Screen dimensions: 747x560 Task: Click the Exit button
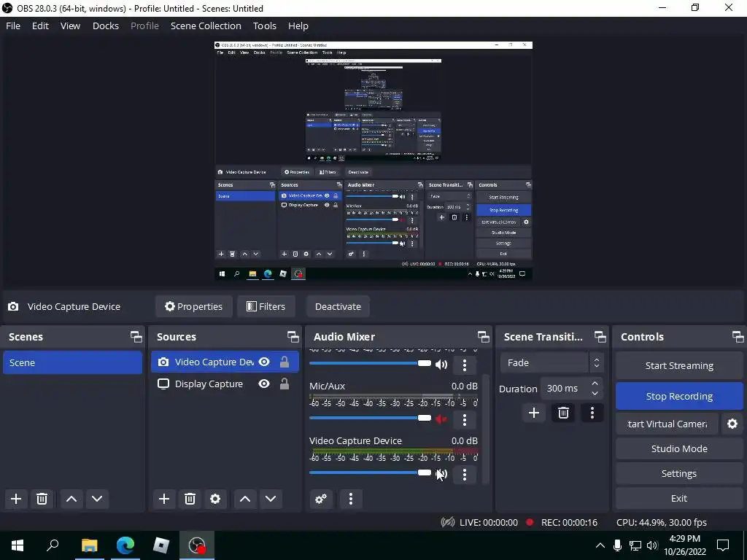tap(679, 498)
